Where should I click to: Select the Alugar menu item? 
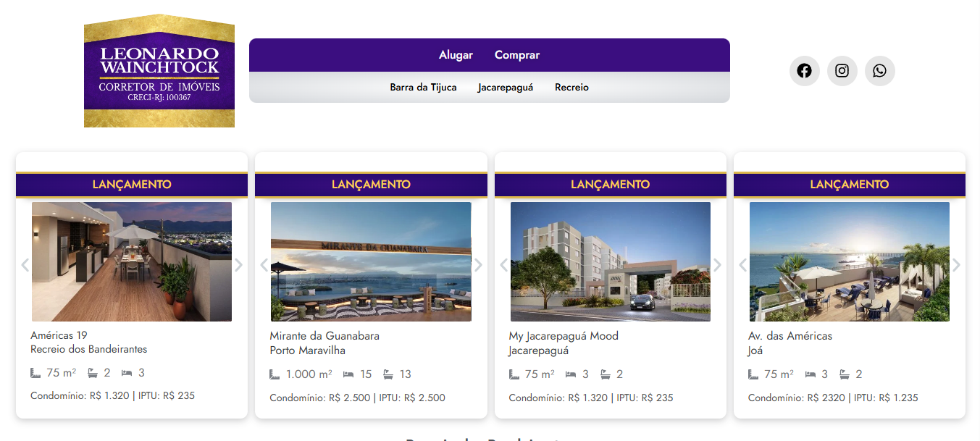(x=456, y=55)
